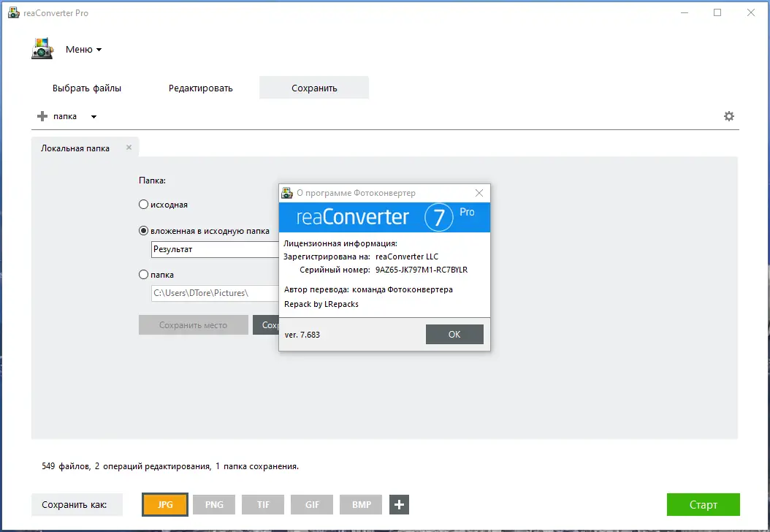The image size is (770, 532).
Task: Open the Редактировать tab
Action: click(x=201, y=87)
